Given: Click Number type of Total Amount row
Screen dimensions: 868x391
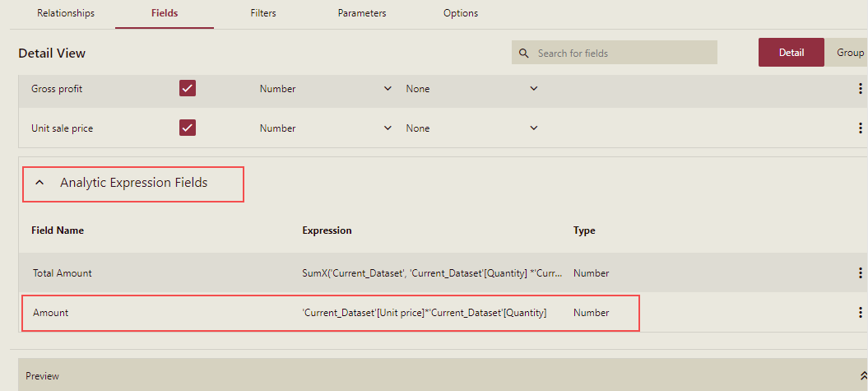Looking at the screenshot, I should 592,273.
